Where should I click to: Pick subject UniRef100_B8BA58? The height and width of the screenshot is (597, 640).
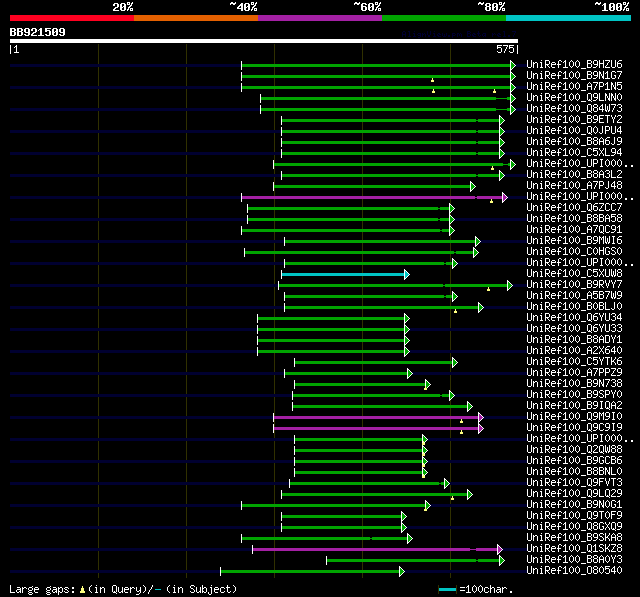click(574, 219)
